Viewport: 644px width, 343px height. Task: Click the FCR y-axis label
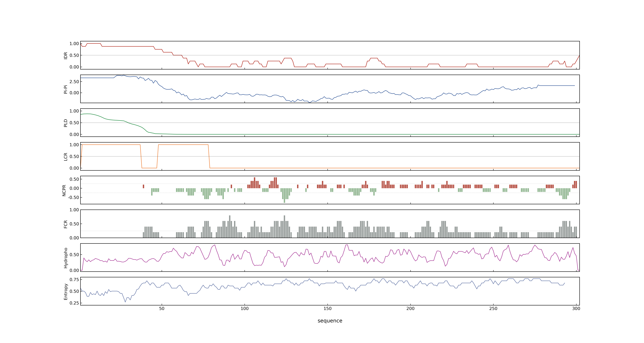(x=66, y=224)
